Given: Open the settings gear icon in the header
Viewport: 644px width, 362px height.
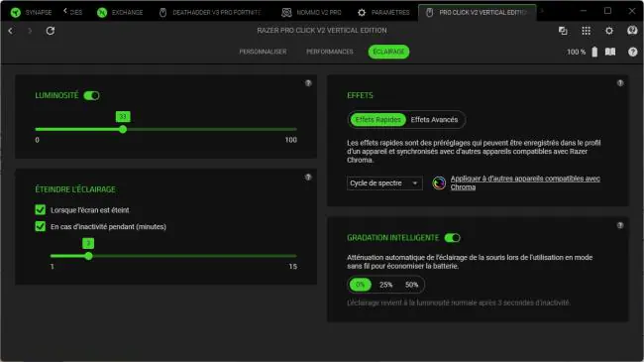Looking at the screenshot, I should point(609,31).
